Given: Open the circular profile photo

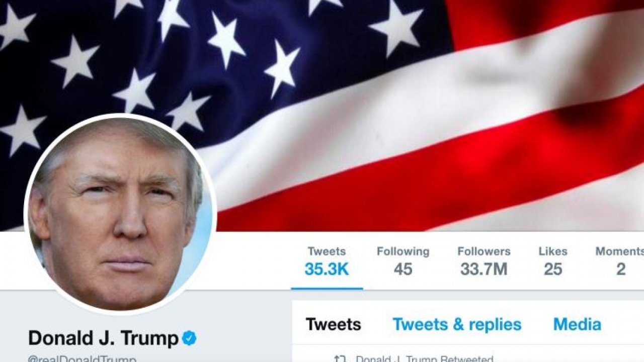Looking at the screenshot, I should tap(120, 214).
